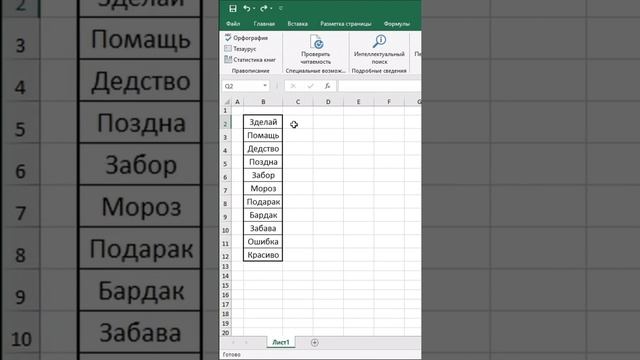Select cell containing Забор
Viewport: 640px width, 360px height.
pyautogui.click(x=263, y=175)
